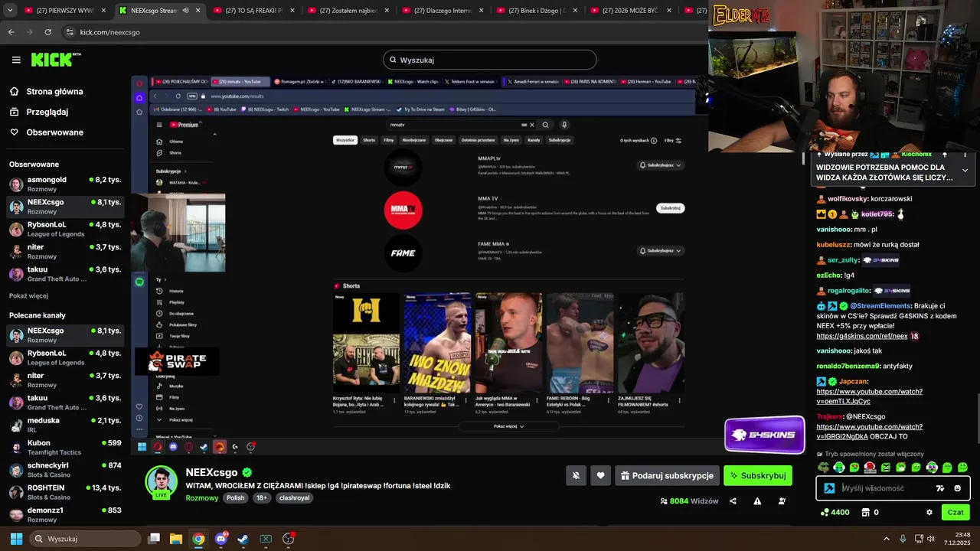Screen dimensions: 980x551
Task: Focus the Wyszukaj search box on Kick
Action: [490, 60]
